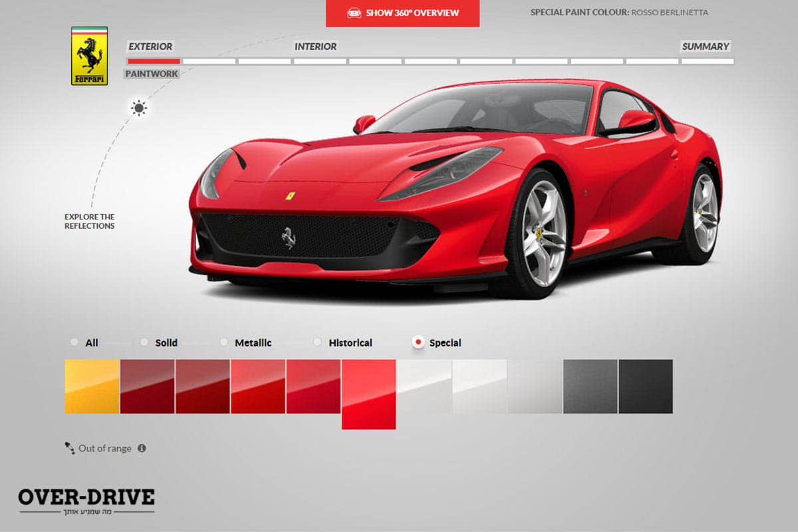798x532 pixels.
Task: Click the Ferrari prancing horse logo
Action: [x=89, y=56]
